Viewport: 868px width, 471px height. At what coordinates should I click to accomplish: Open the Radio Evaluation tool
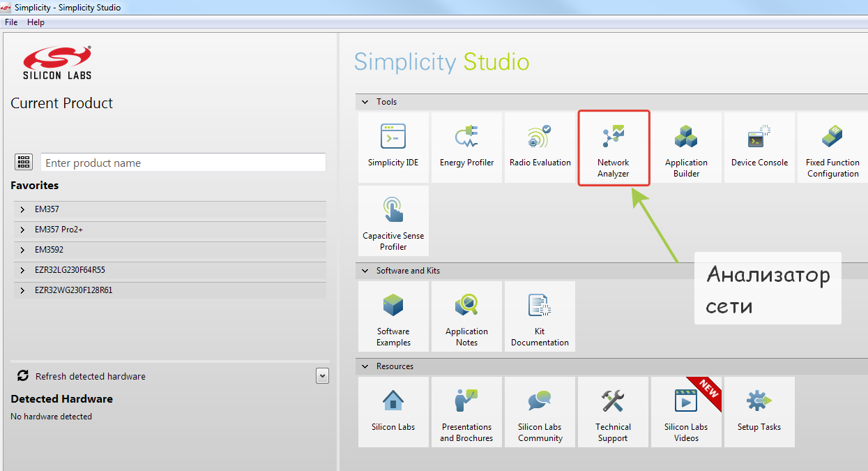(x=540, y=148)
